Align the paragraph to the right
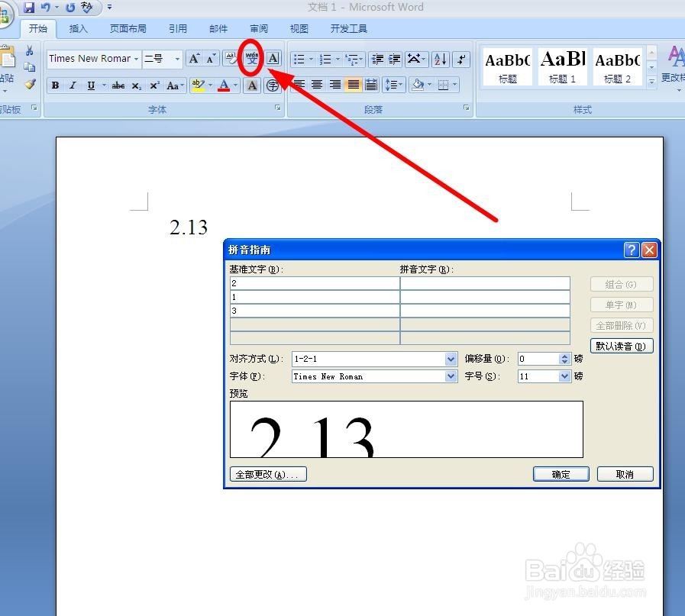The width and height of the screenshot is (685, 616). (335, 85)
